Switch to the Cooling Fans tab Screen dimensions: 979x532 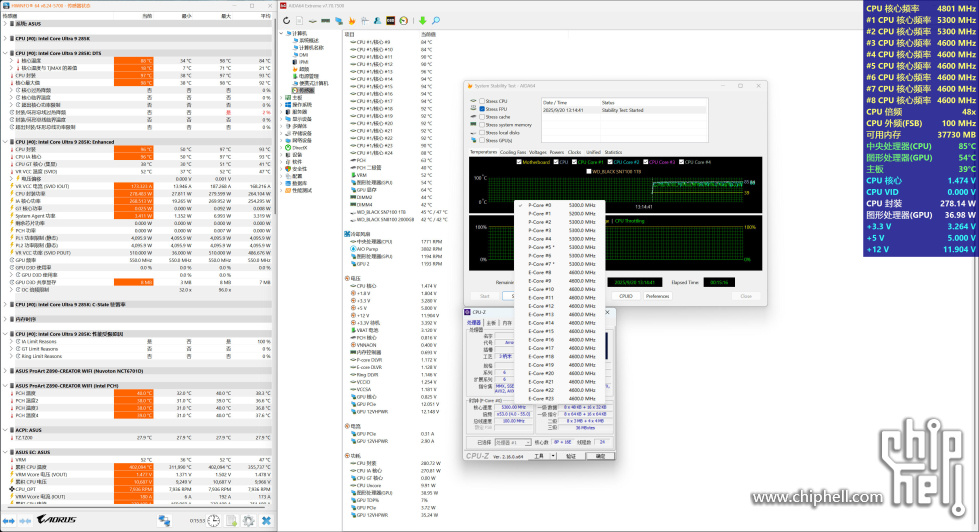pyautogui.click(x=513, y=152)
